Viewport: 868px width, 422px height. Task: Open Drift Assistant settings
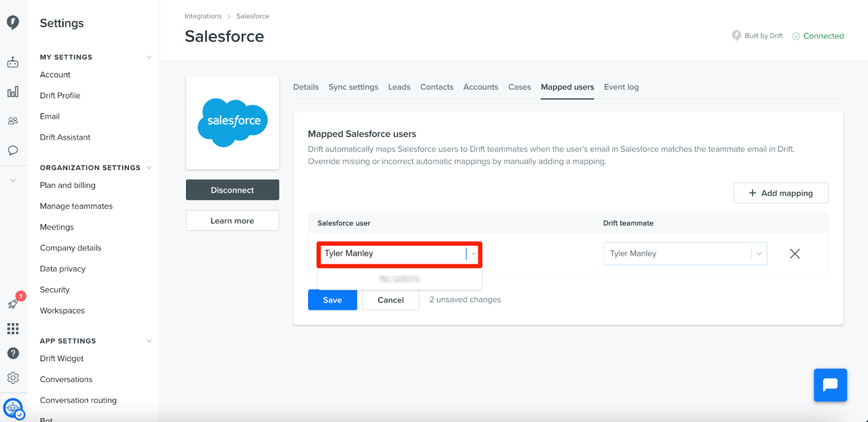(x=65, y=137)
